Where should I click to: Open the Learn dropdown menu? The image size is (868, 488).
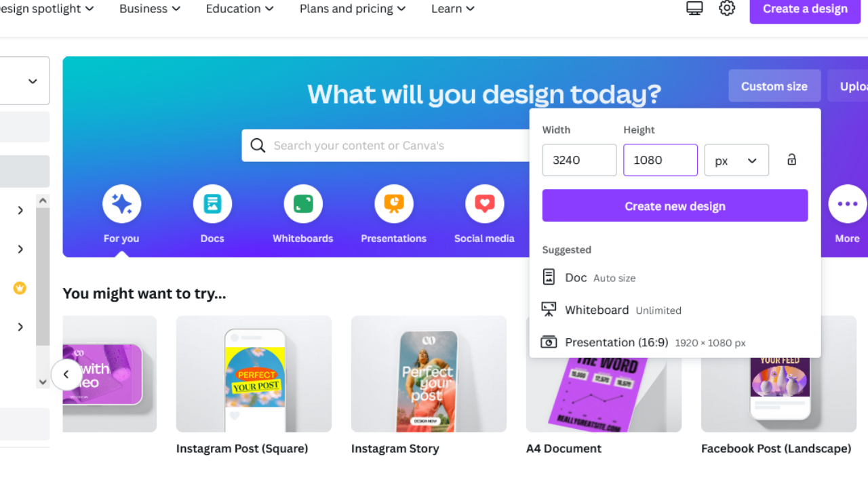[x=453, y=9]
